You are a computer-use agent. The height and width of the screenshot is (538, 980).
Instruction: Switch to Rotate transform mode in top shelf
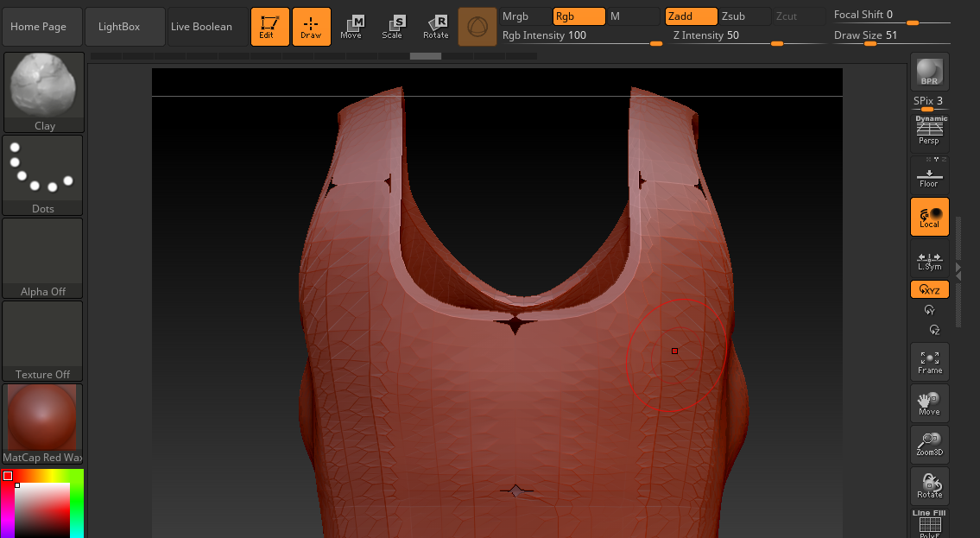click(x=436, y=27)
